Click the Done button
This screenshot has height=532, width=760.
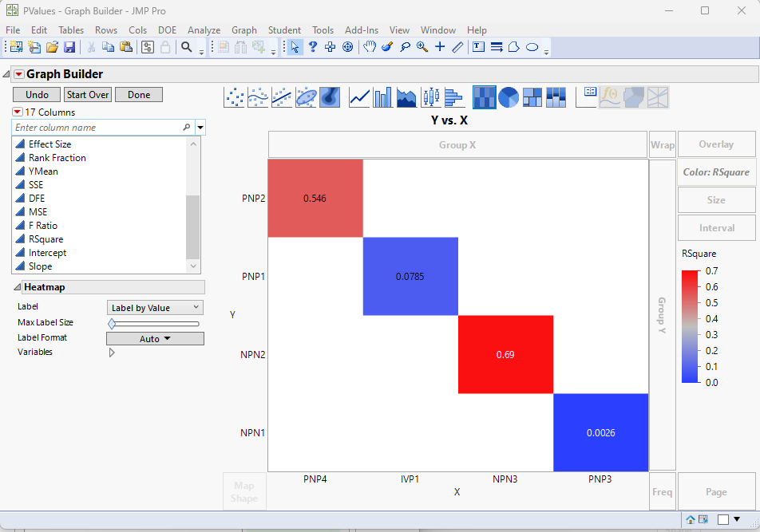click(139, 94)
